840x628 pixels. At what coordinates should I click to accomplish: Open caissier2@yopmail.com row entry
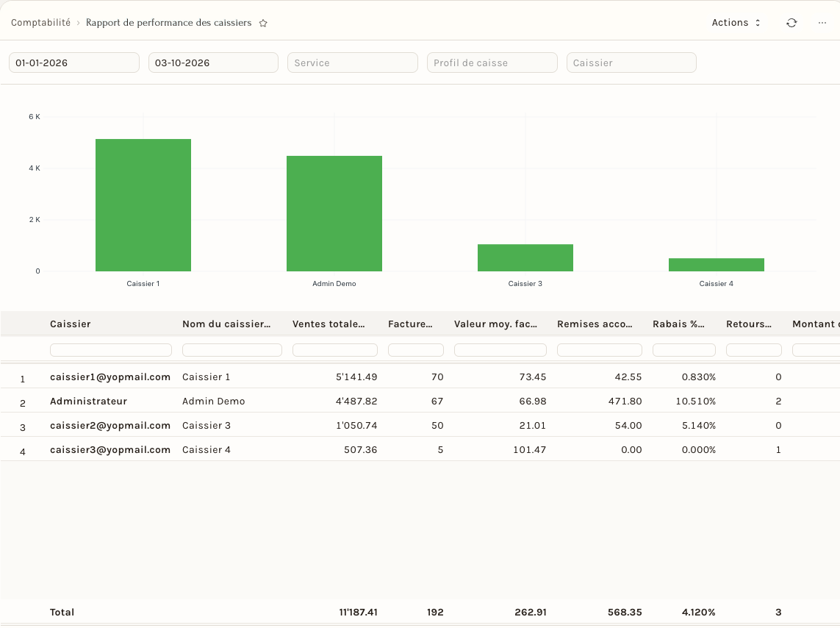pos(110,426)
